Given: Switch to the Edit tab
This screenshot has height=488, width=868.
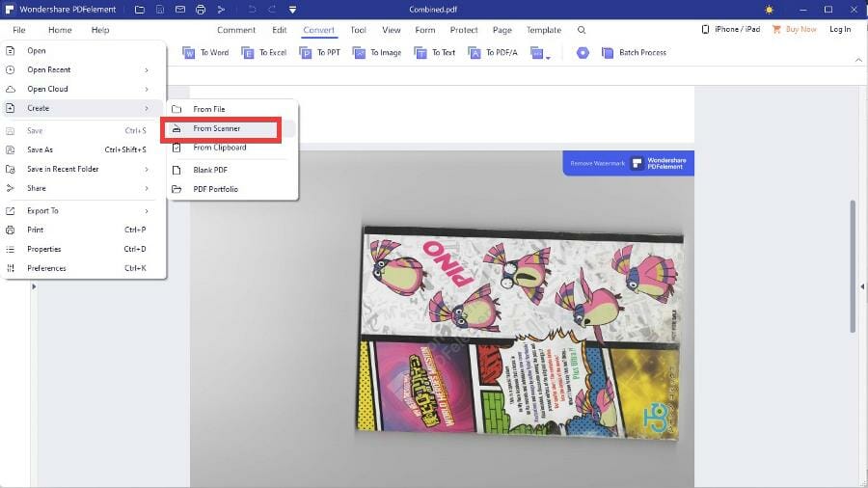Looking at the screenshot, I should 279,30.
